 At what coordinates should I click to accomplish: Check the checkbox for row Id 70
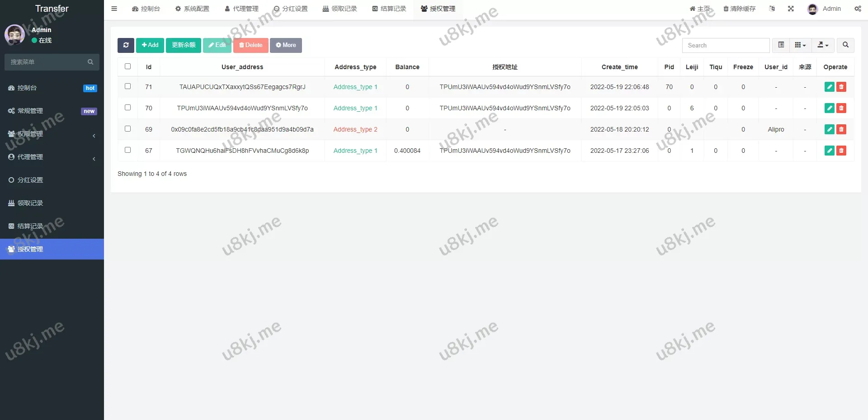pyautogui.click(x=128, y=108)
